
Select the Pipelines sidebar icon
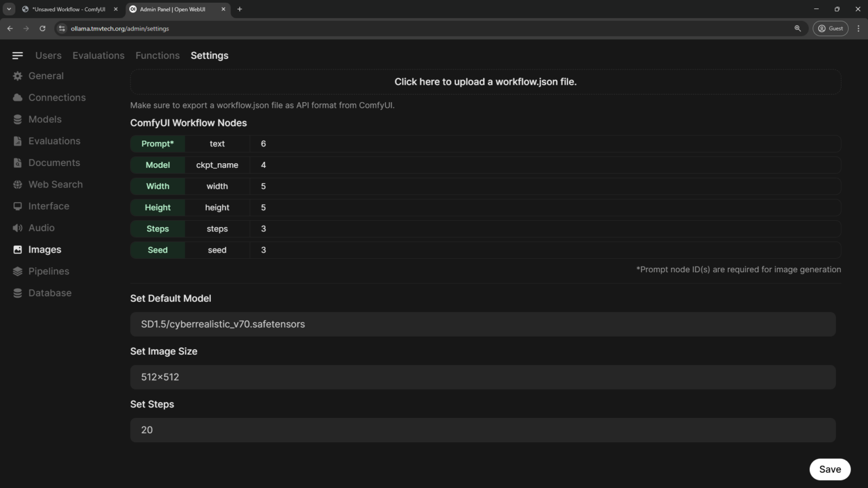point(17,271)
